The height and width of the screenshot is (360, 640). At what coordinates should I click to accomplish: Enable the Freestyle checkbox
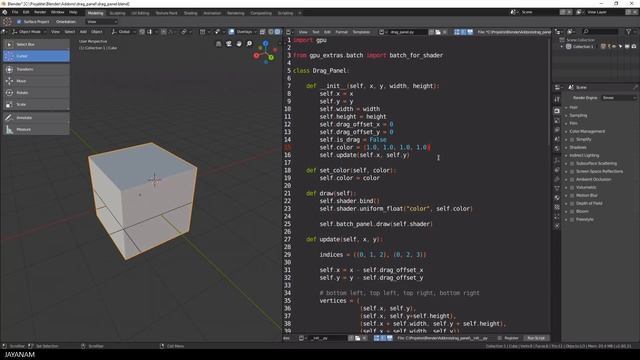572,220
